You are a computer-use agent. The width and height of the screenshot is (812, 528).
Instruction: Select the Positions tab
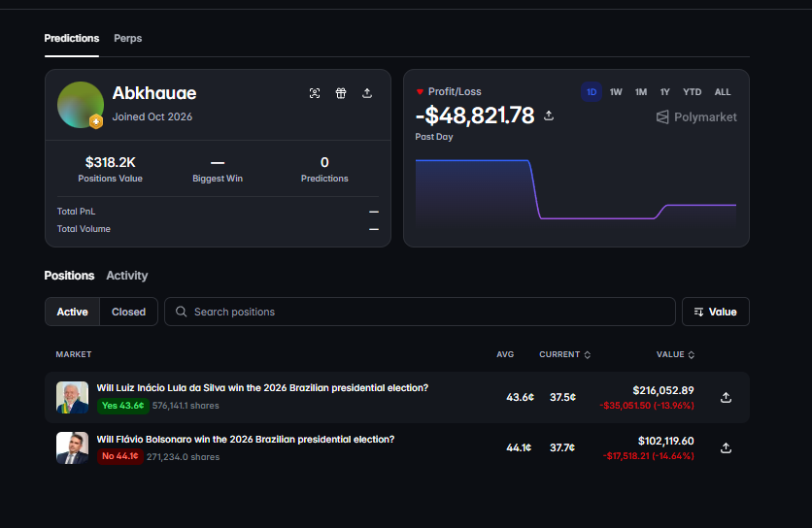(69, 276)
